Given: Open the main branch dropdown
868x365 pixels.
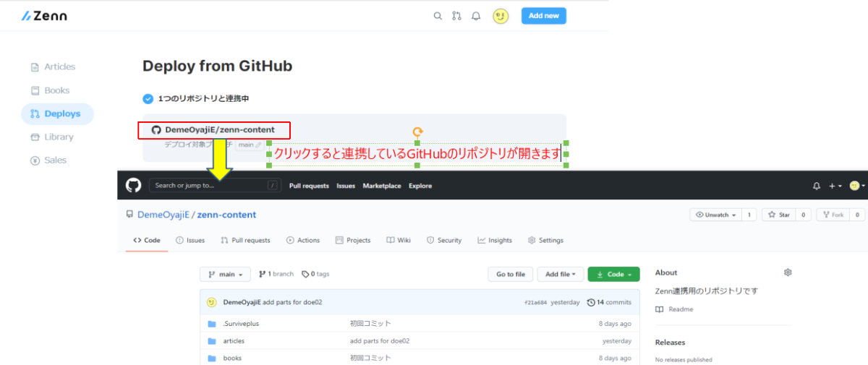Looking at the screenshot, I should [225, 275].
